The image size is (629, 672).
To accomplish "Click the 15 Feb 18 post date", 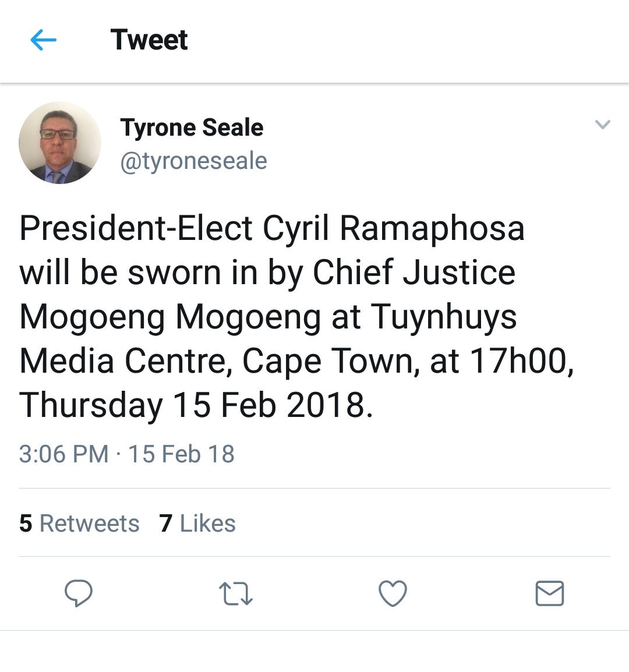I will pyautogui.click(x=181, y=454).
